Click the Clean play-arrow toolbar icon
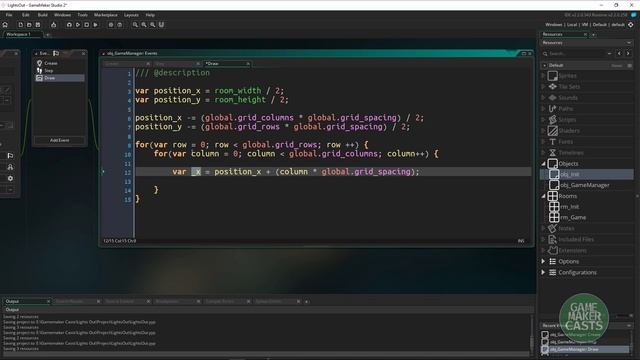This screenshot has height=360, width=640. (x=96, y=25)
